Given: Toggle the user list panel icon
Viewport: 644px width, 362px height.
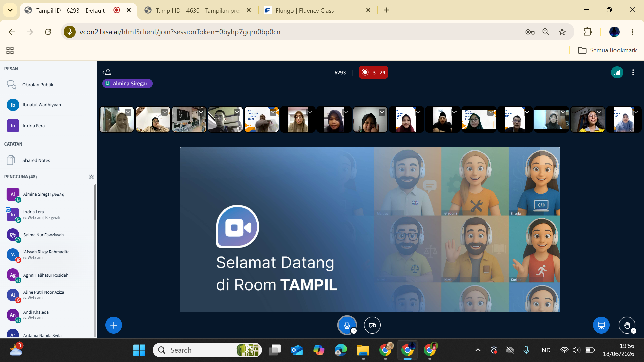Looking at the screenshot, I should click(107, 72).
